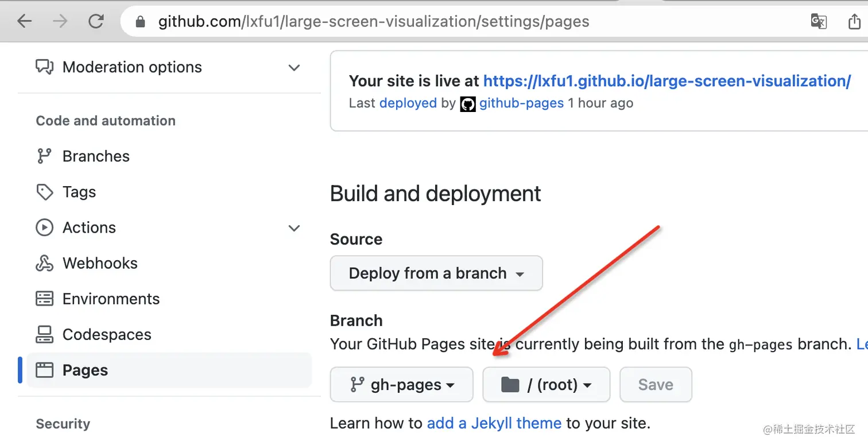Click the Environments server icon
The image size is (868, 448).
(45, 299)
